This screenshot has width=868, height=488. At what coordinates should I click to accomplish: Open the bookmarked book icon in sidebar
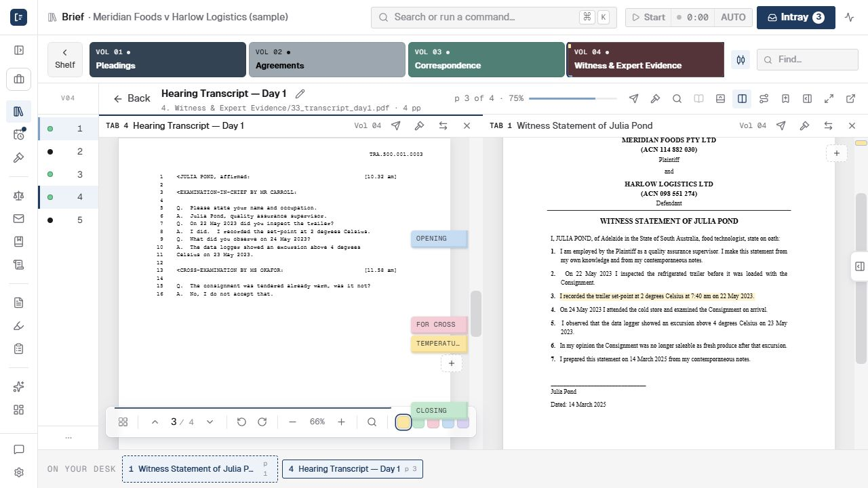point(19,241)
